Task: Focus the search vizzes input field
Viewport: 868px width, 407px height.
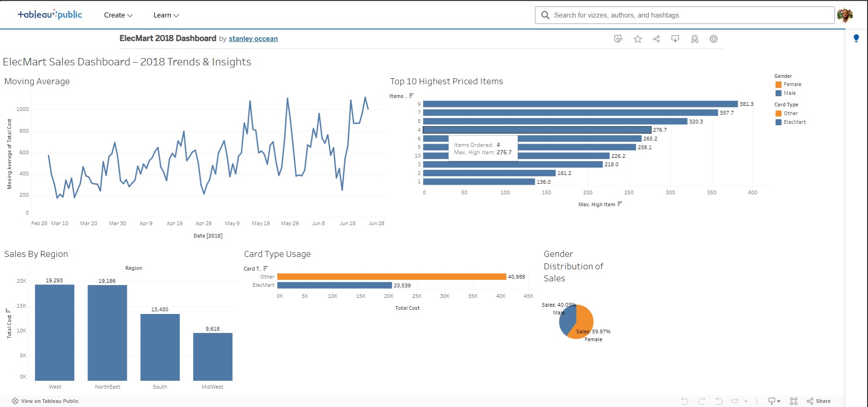Action: pos(684,15)
